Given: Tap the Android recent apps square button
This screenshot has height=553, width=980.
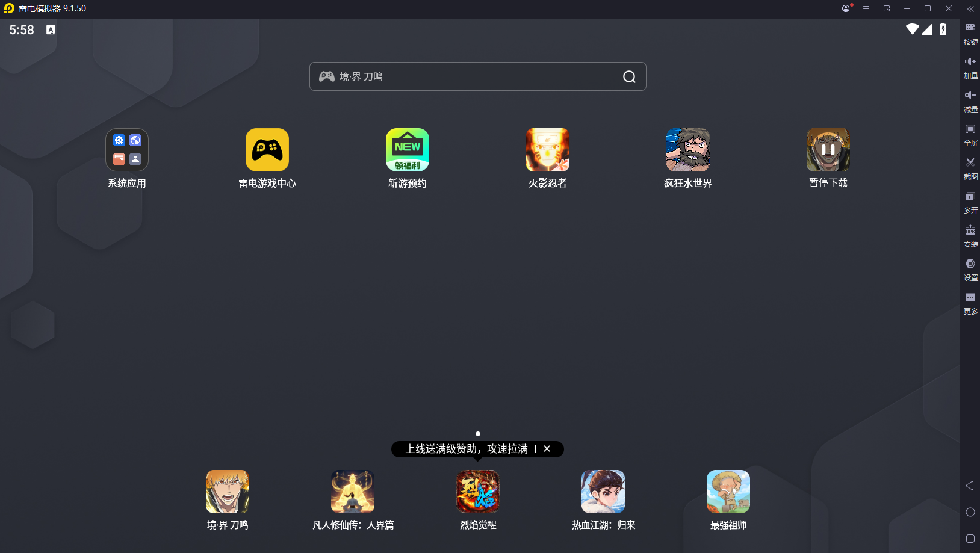Looking at the screenshot, I should point(970,539).
